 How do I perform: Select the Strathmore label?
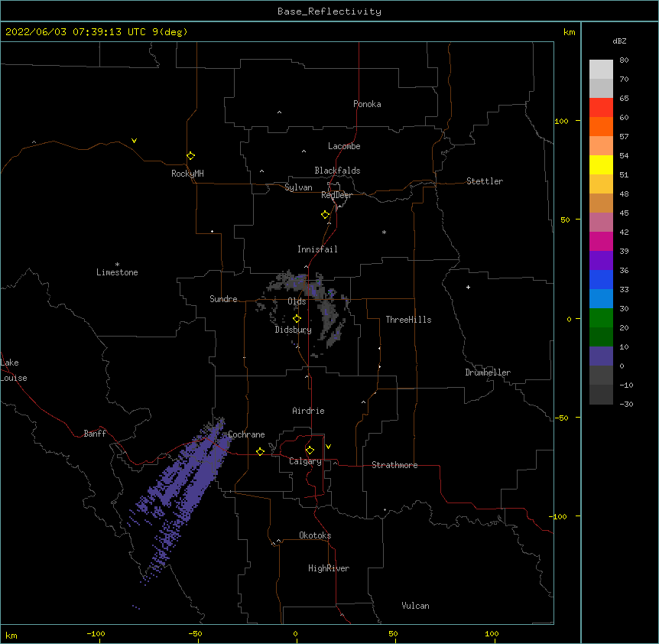[x=394, y=465]
